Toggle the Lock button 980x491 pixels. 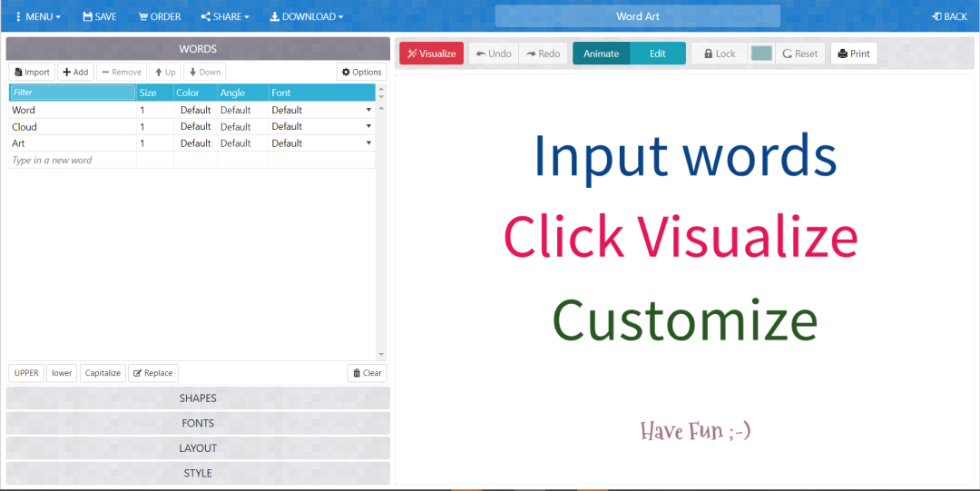pos(720,54)
